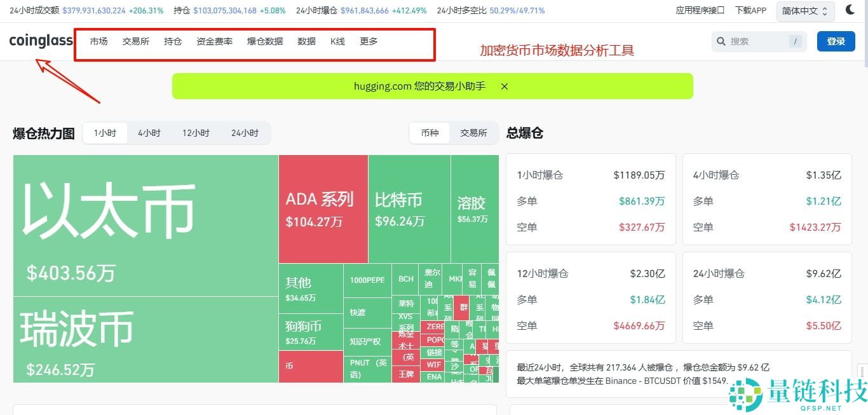Click the coinglass logo

click(x=40, y=40)
